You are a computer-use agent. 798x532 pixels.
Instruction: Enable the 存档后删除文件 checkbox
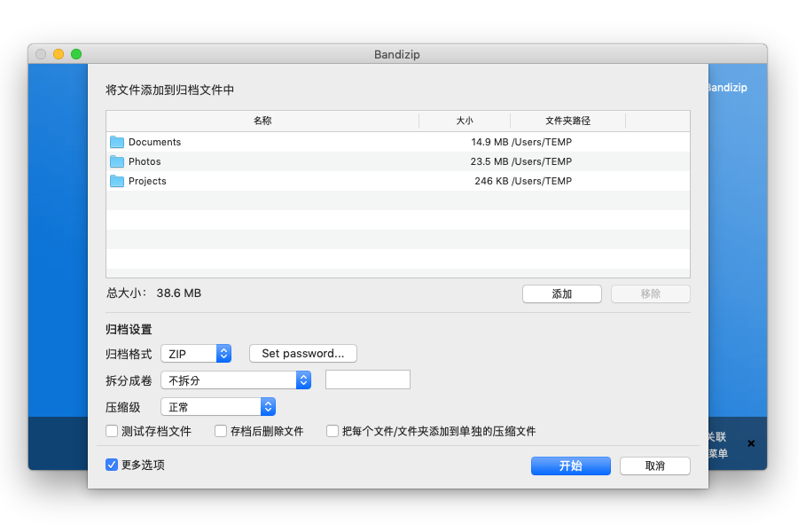(220, 432)
